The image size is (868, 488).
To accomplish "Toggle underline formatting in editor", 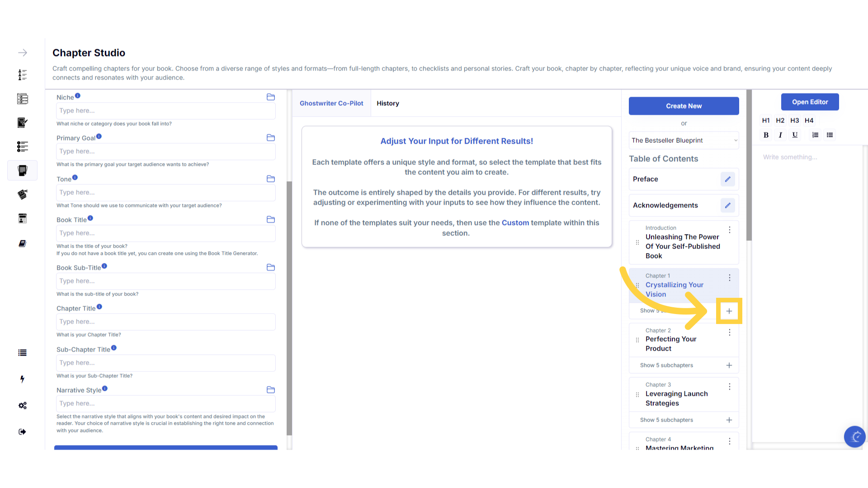I will point(795,135).
